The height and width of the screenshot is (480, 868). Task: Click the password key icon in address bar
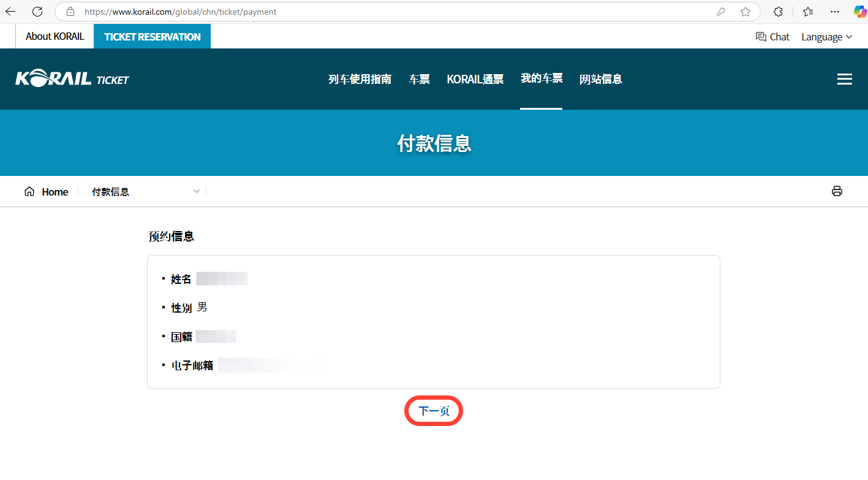721,12
